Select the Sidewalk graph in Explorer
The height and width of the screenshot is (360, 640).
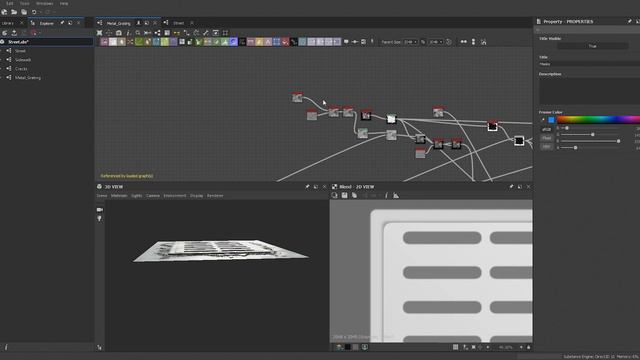click(23, 60)
